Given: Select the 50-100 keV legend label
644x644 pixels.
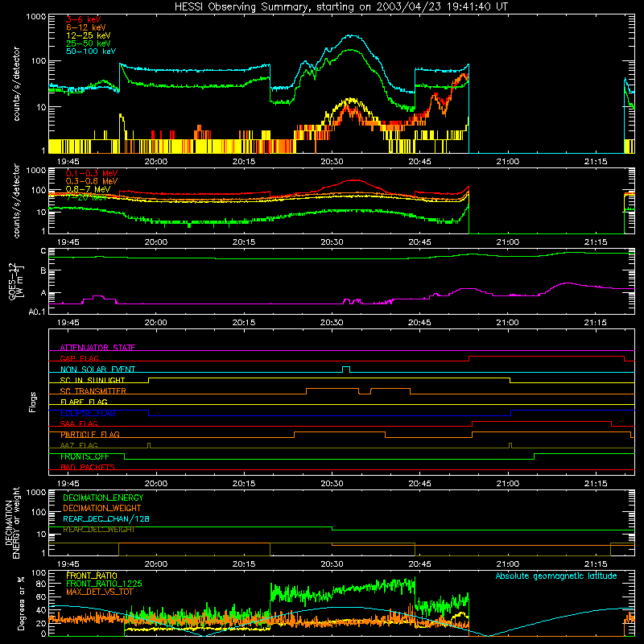Looking at the screenshot, I should tap(91, 52).
